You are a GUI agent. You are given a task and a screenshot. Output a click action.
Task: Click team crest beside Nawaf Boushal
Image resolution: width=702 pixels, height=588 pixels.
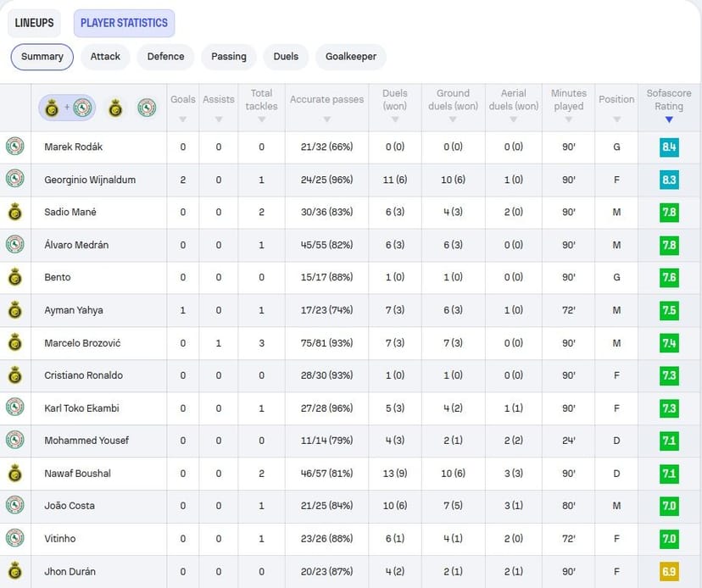click(14, 473)
